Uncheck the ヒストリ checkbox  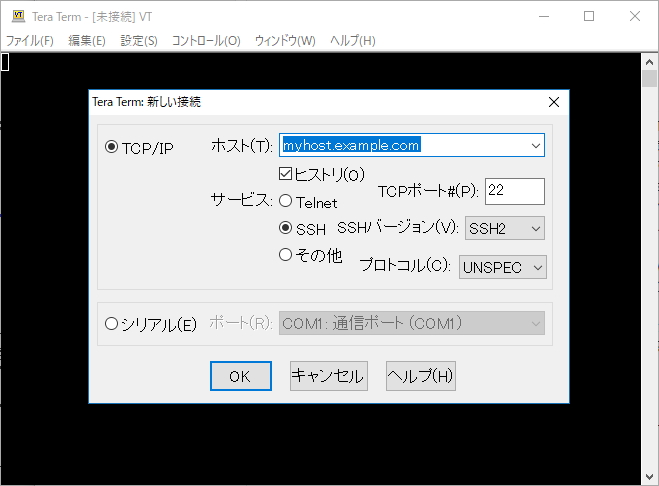[285, 175]
